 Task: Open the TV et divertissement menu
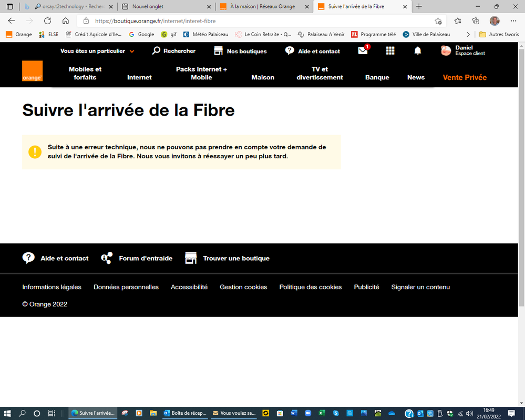coord(320,73)
